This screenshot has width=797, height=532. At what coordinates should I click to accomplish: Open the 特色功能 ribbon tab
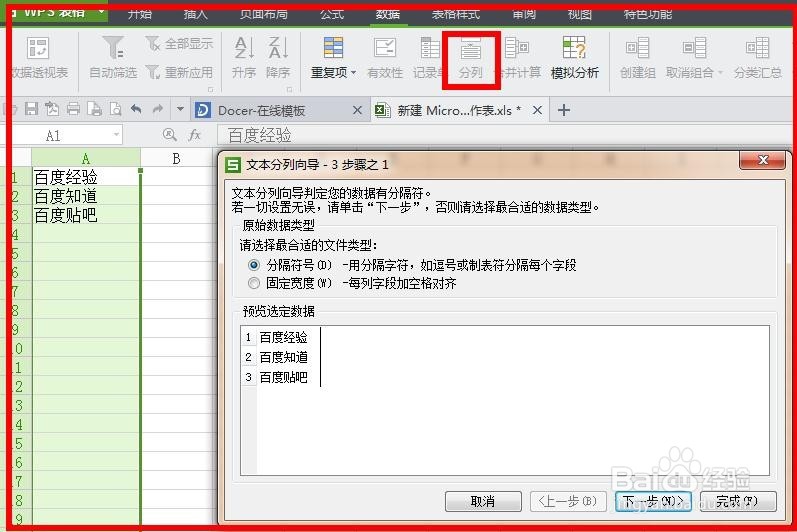[x=648, y=14]
